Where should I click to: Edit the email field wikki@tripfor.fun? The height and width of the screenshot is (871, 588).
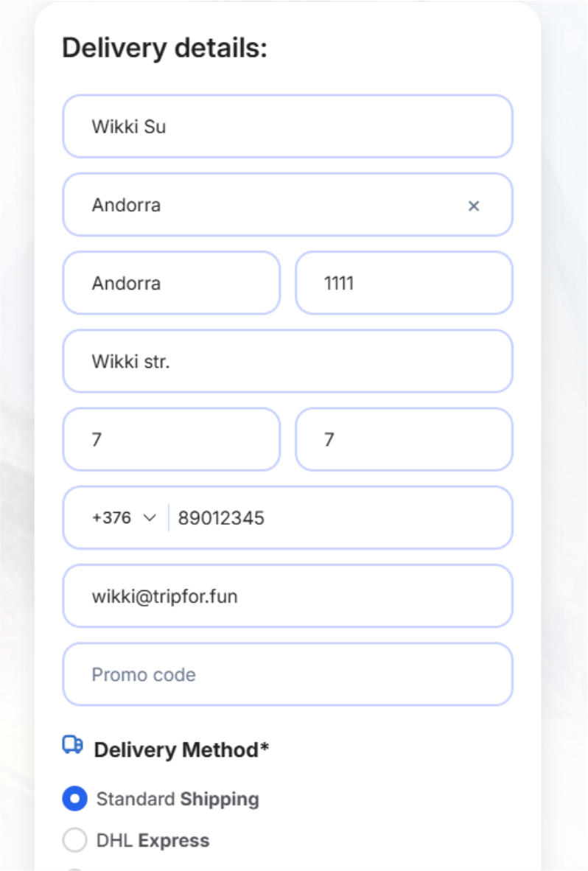[x=287, y=596]
